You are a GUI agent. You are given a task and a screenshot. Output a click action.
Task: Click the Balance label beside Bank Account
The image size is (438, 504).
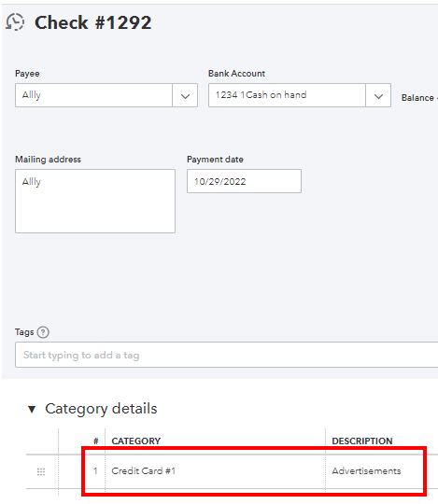coord(417,98)
